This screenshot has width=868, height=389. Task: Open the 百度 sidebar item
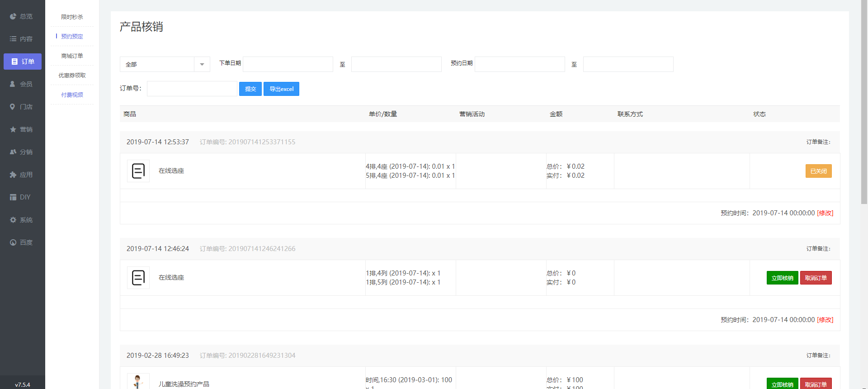22,242
